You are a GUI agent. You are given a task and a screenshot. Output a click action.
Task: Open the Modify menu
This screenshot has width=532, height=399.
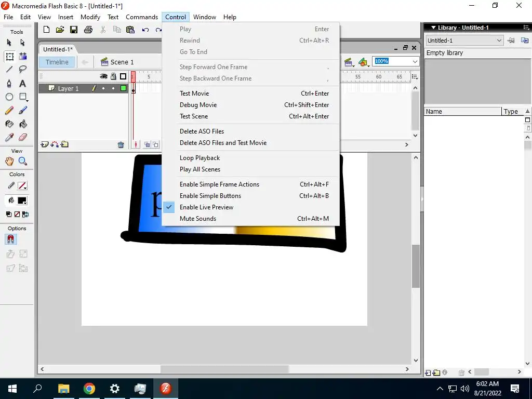90,17
